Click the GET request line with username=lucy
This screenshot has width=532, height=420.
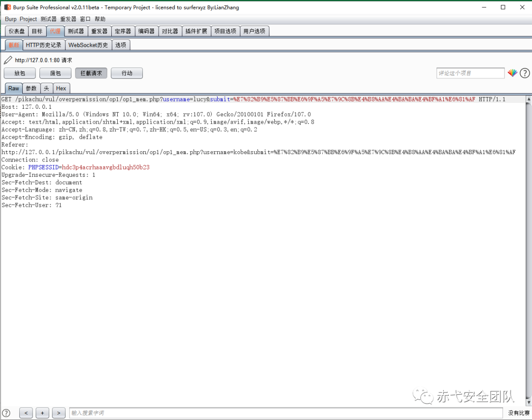(x=253, y=99)
